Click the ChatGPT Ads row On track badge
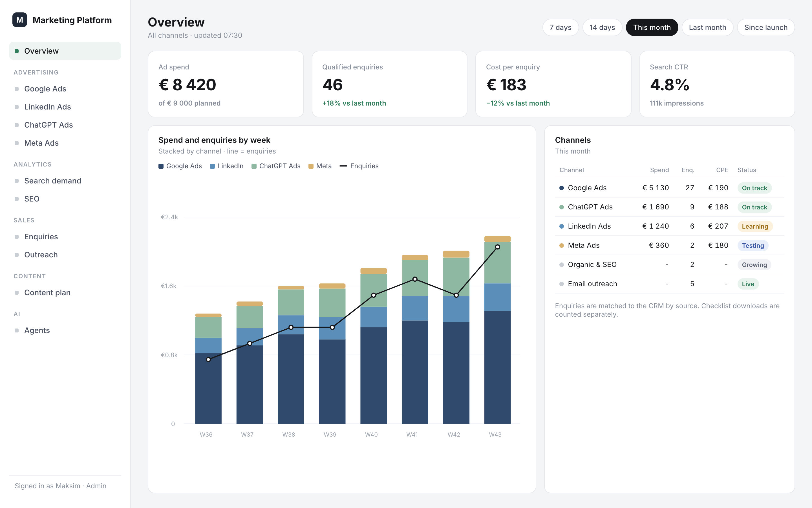This screenshot has width=812, height=508. coord(754,207)
